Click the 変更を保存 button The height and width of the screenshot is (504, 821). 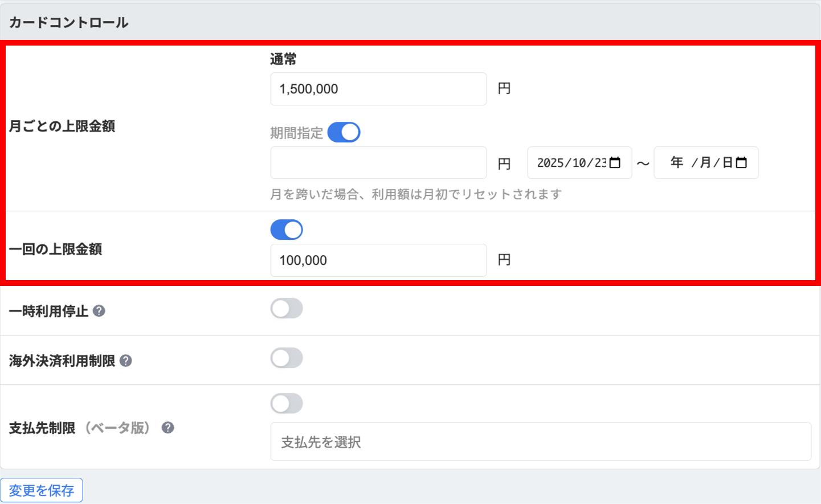point(42,490)
